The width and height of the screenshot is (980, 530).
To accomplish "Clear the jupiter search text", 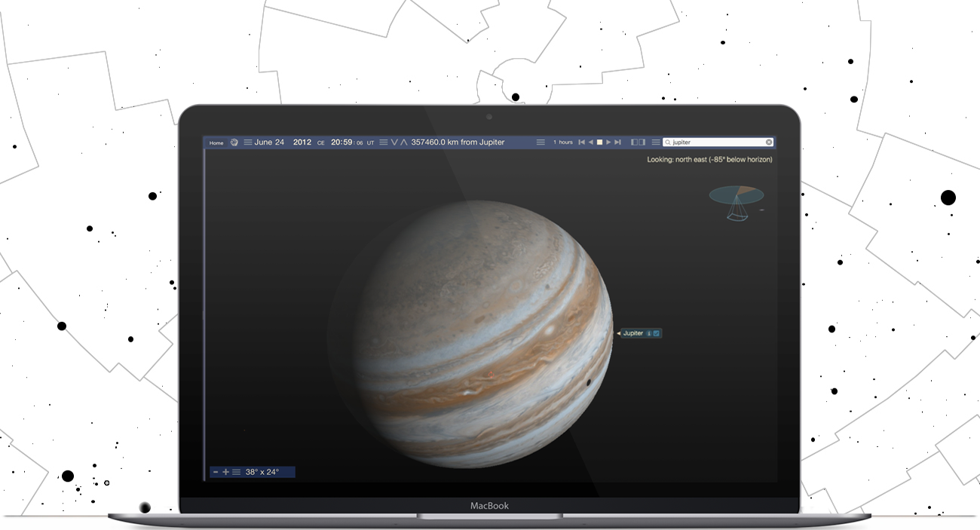I will click(x=769, y=142).
